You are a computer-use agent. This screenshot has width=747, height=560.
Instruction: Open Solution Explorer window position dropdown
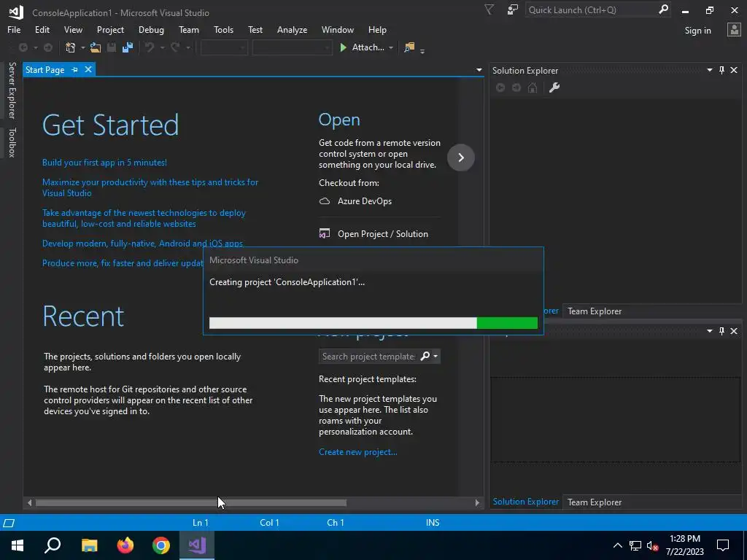point(709,71)
